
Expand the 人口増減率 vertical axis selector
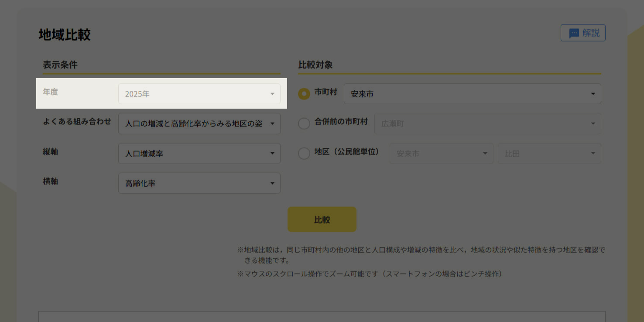click(x=199, y=154)
